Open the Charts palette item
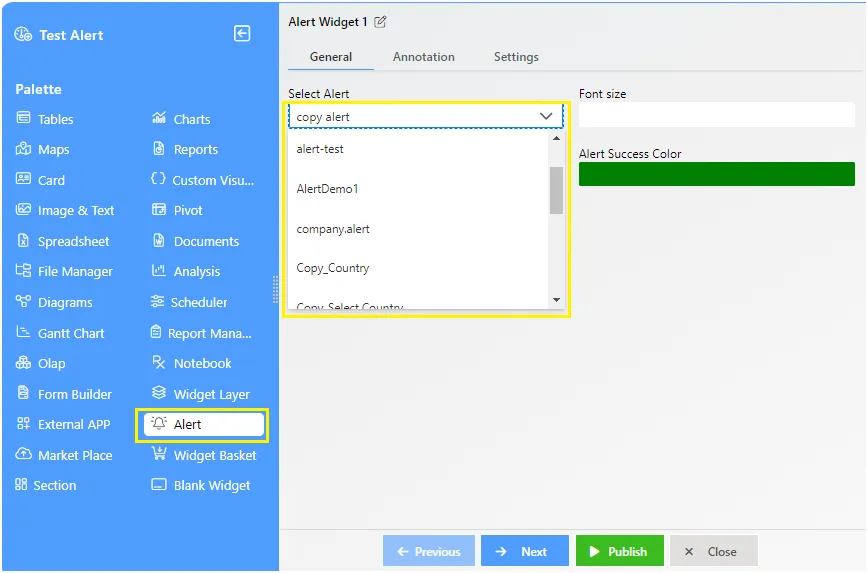The height and width of the screenshot is (573, 868). pyautogui.click(x=181, y=119)
